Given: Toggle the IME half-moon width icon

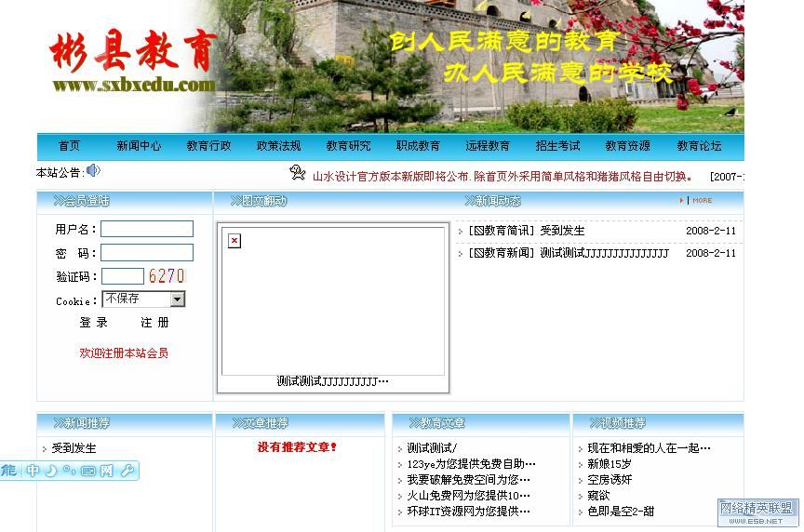Looking at the screenshot, I should click(x=51, y=470).
